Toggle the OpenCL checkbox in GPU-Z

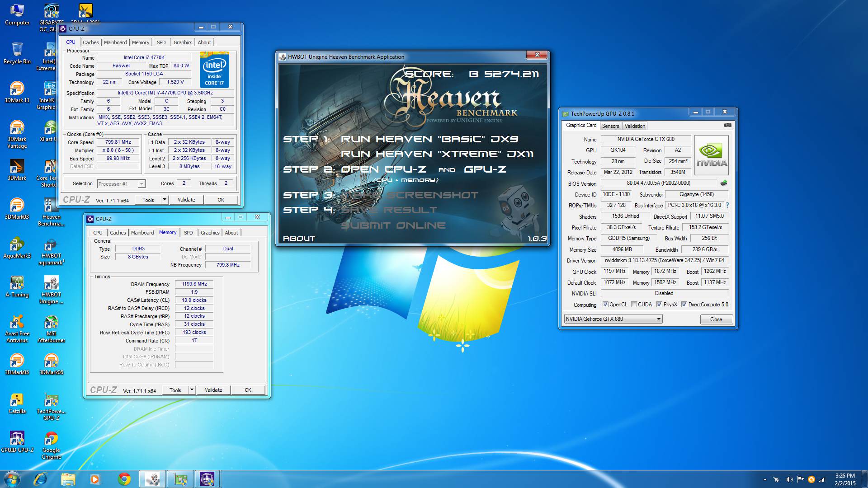pos(605,305)
